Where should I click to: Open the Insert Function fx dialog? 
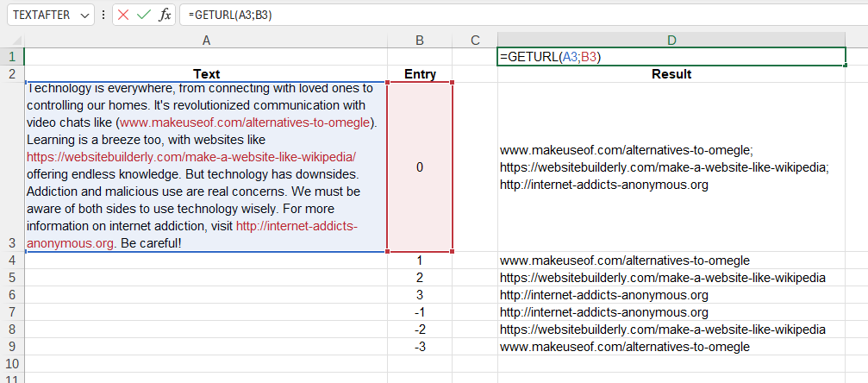click(165, 16)
